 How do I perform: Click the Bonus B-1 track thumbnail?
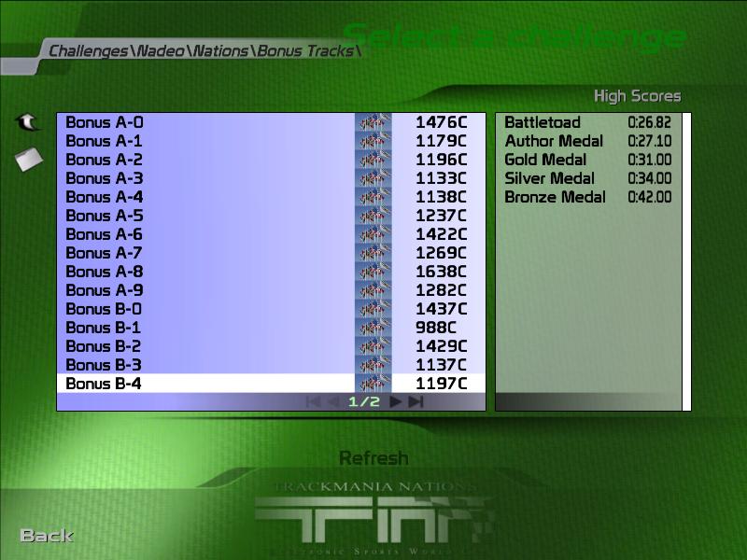point(373,328)
